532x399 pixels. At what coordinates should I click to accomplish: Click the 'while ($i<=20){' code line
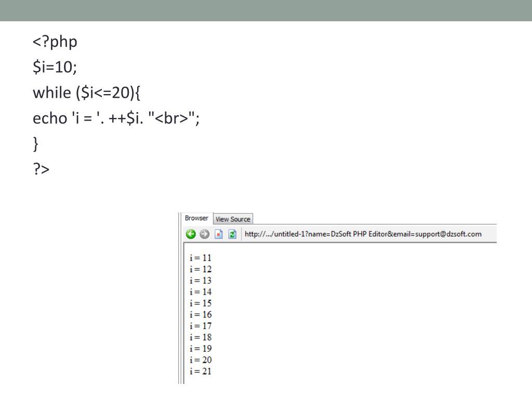pyautogui.click(x=87, y=92)
